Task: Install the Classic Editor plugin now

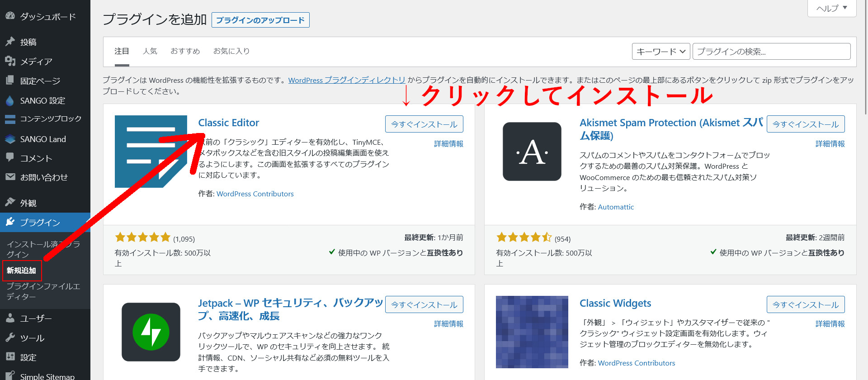Action: coord(424,124)
